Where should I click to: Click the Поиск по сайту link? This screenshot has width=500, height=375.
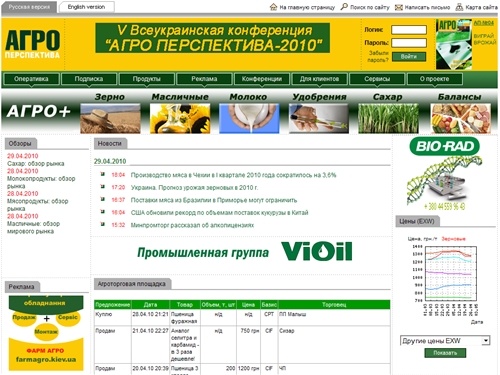370,7
